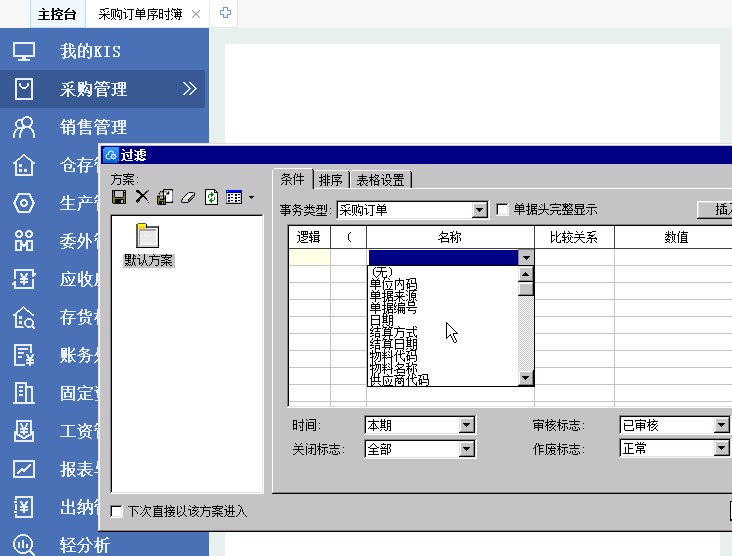Click first row 逻辑 cell
Viewport: 732px width, 556px height.
309,257
